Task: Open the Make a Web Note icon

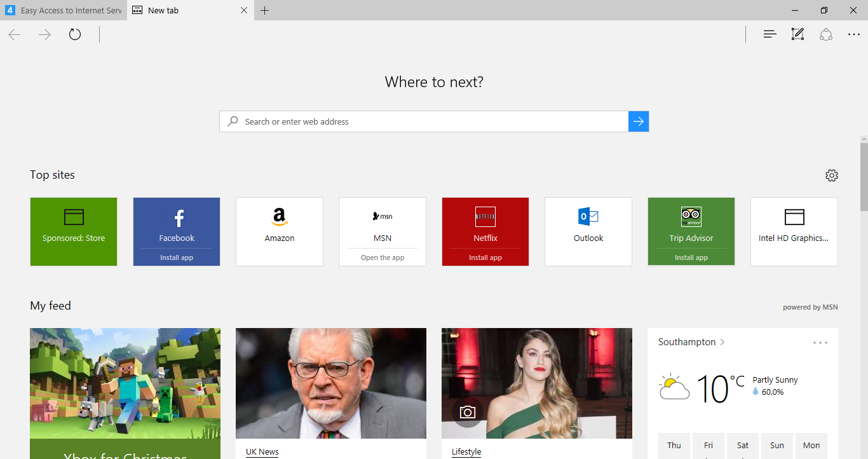Action: (x=797, y=34)
